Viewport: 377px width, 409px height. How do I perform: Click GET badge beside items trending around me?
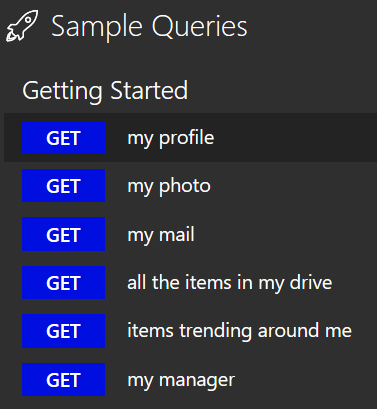coord(63,331)
